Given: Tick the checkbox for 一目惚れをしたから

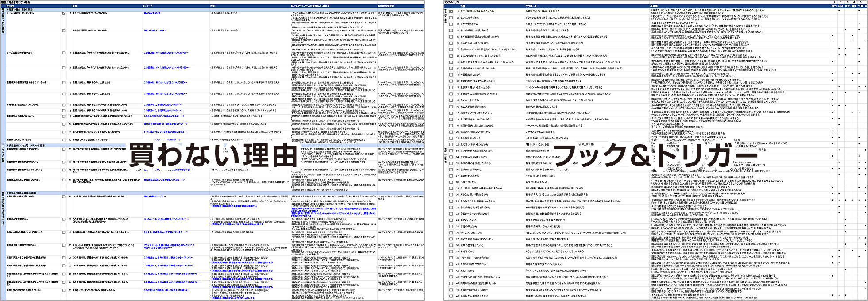Looking at the screenshot, I should tap(451, 75).
